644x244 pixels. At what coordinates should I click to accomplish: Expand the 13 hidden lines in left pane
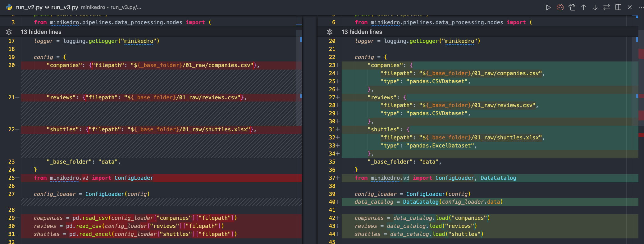[x=41, y=32]
